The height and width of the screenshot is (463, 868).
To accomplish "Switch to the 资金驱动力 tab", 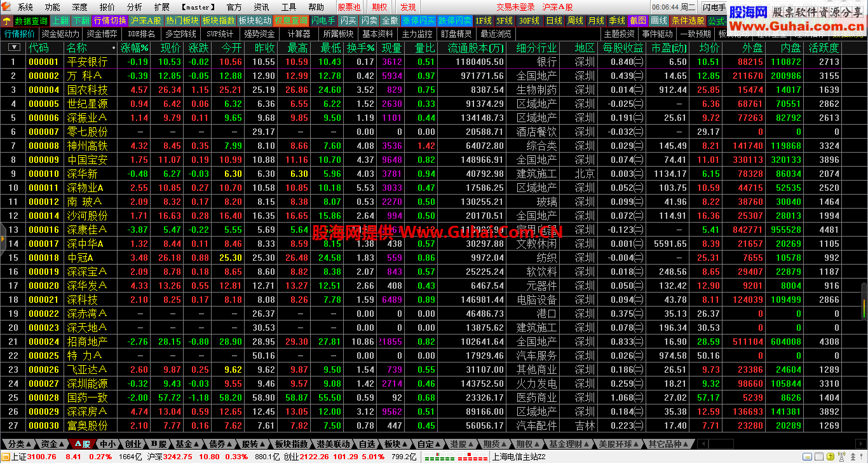I will coord(61,34).
